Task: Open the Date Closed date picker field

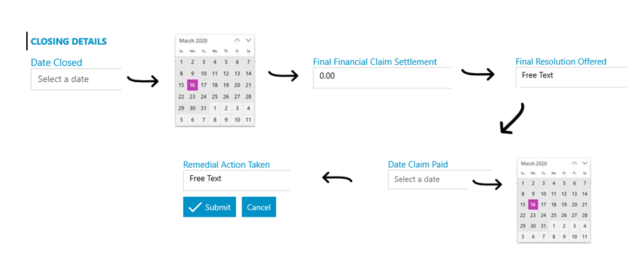Action: point(77,79)
